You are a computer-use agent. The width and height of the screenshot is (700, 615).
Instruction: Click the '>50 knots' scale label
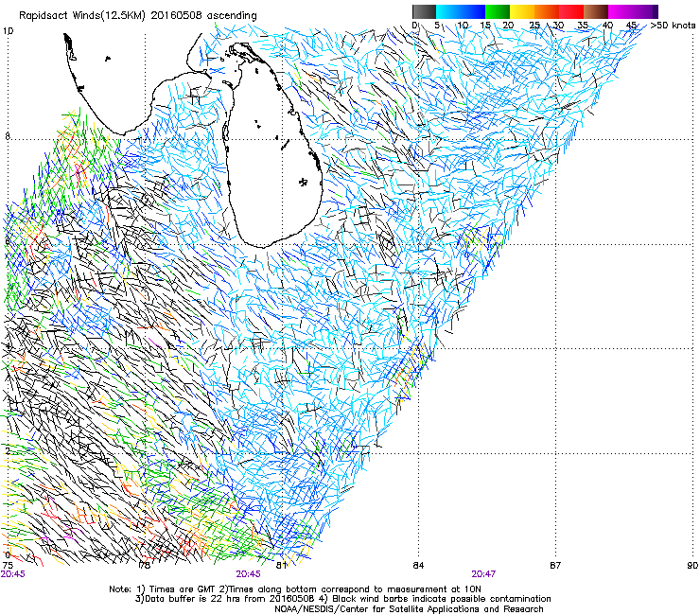click(673, 26)
